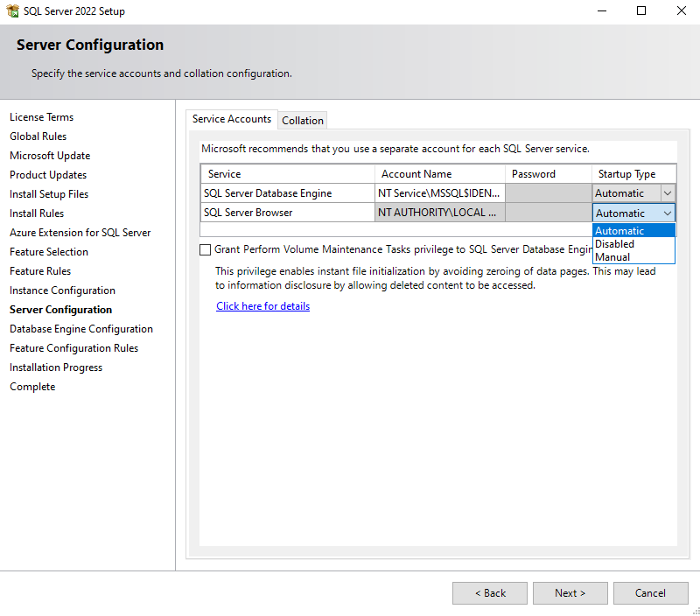The image size is (700, 616).
Task: Click Install Rules step
Action: [37, 213]
